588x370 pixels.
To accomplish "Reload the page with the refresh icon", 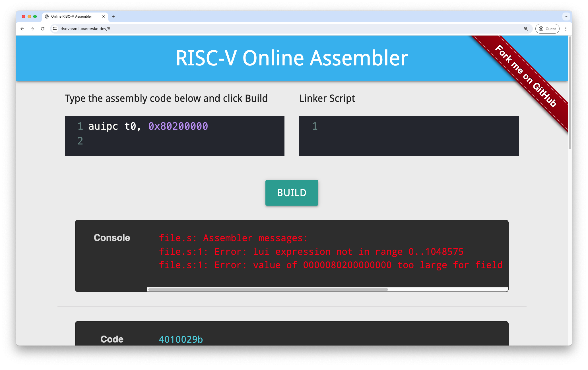I will point(43,29).
